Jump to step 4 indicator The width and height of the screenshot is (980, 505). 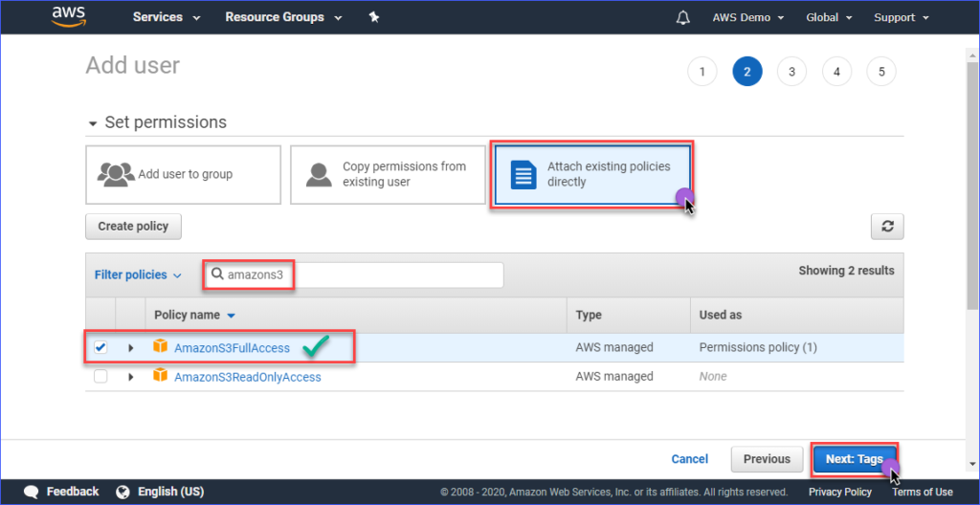[836, 71]
